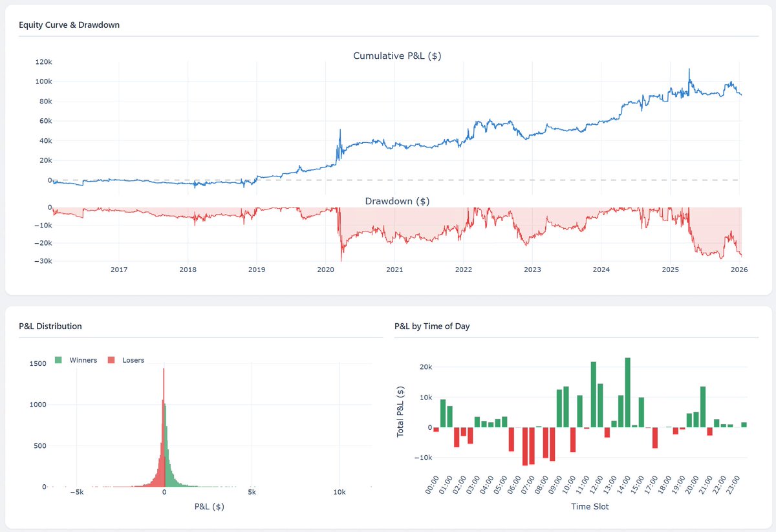Select the Drawdown ($) chart title
This screenshot has height=532, width=776.
tap(396, 201)
